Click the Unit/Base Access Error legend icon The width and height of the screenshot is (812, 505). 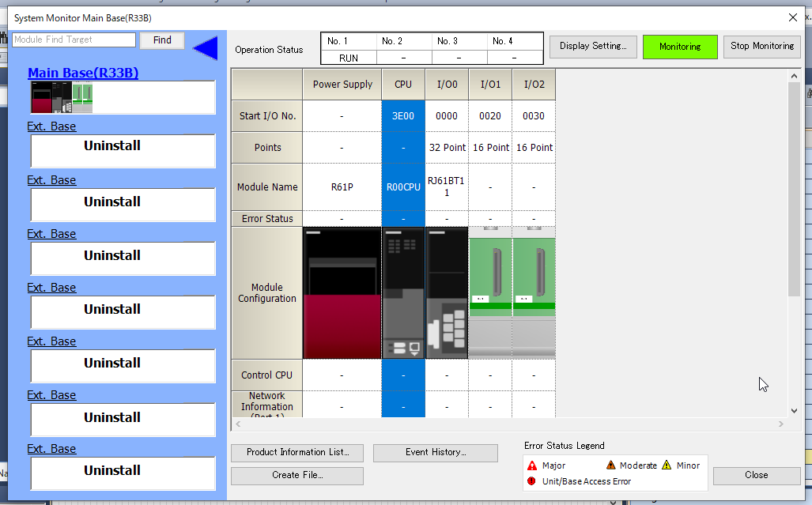coord(531,481)
